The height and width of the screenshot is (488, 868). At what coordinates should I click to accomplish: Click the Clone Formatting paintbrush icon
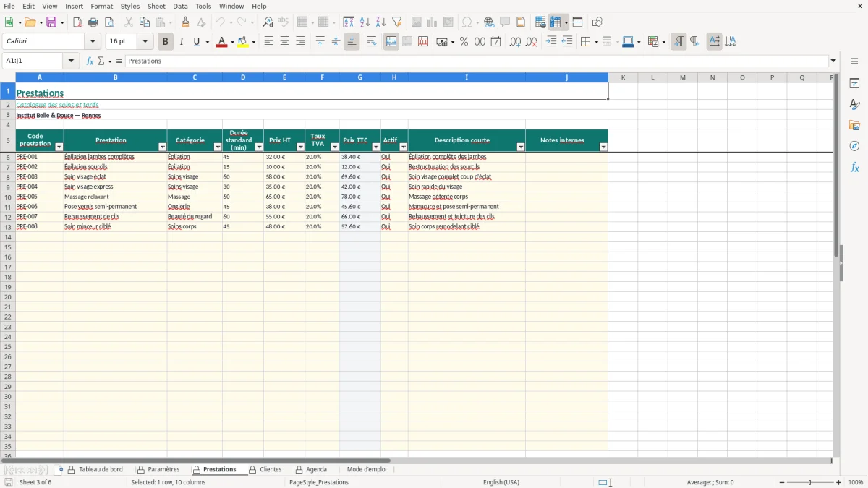pyautogui.click(x=186, y=22)
